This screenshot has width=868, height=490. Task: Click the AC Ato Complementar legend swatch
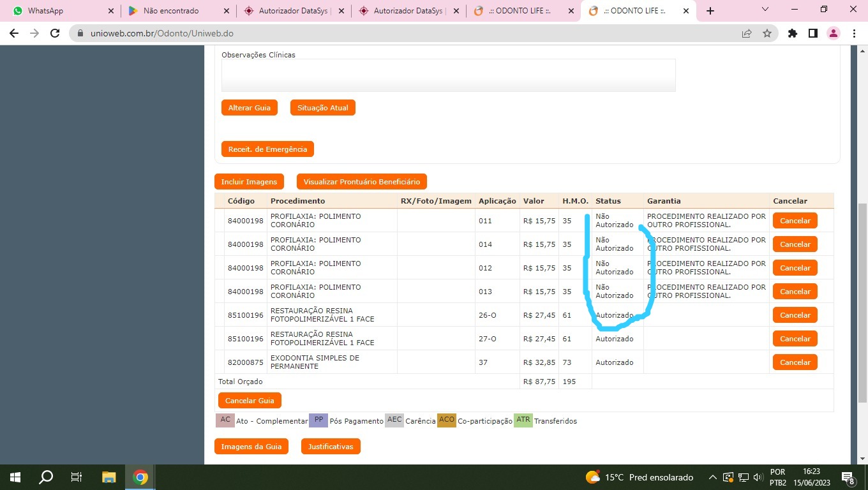pyautogui.click(x=225, y=420)
